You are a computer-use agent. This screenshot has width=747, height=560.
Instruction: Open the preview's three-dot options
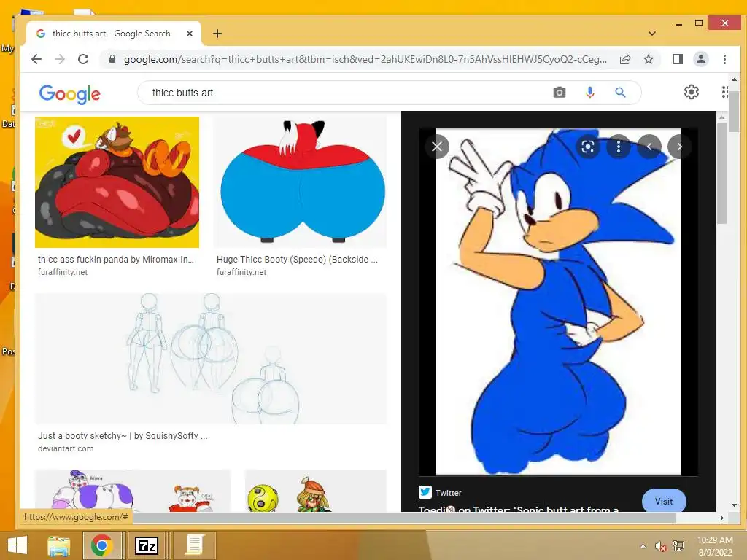point(619,147)
